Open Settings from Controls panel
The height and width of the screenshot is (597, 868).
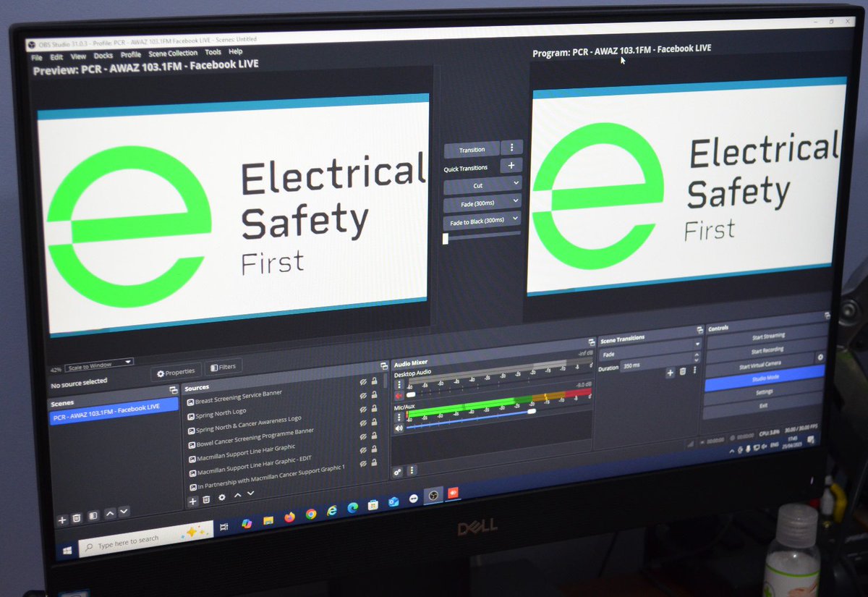[765, 391]
